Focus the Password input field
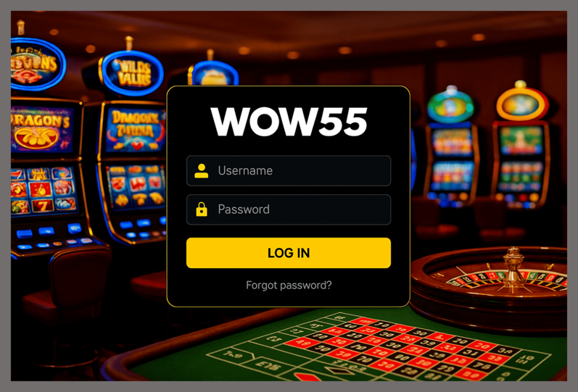The image size is (578, 392). coord(289,209)
